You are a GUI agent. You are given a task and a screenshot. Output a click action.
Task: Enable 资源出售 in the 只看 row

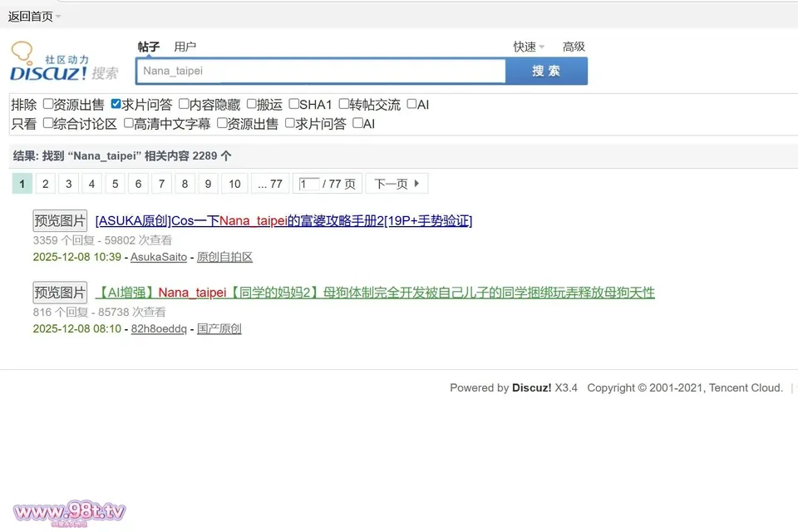(222, 123)
